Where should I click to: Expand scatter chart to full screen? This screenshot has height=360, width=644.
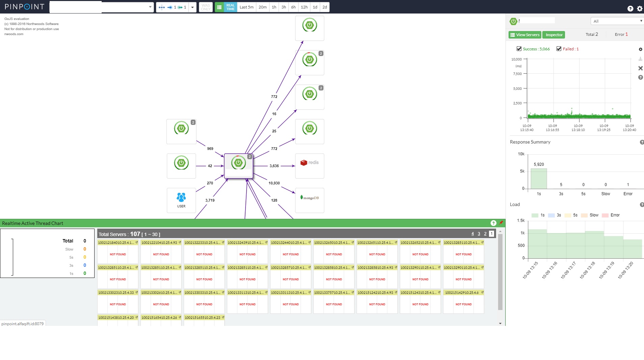(x=640, y=68)
